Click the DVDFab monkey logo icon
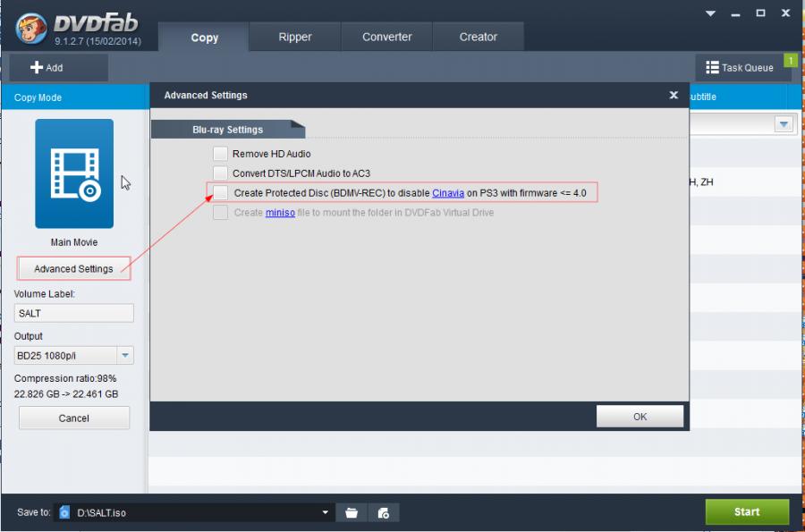 31,28
